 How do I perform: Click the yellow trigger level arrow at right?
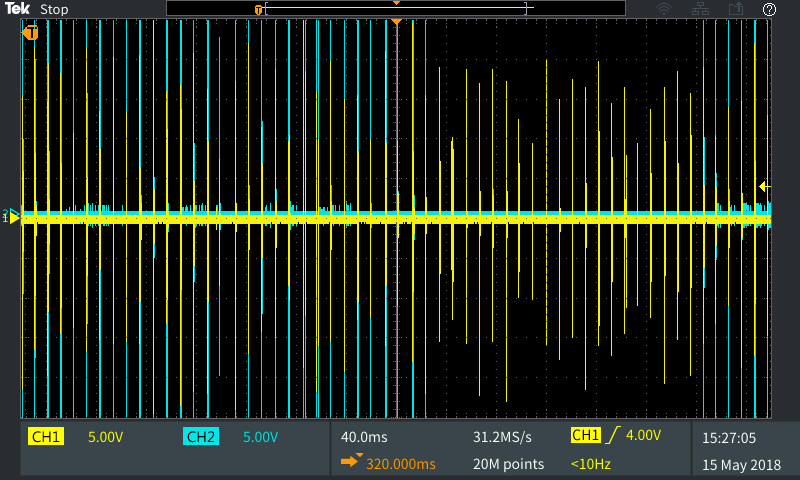pyautogui.click(x=764, y=187)
